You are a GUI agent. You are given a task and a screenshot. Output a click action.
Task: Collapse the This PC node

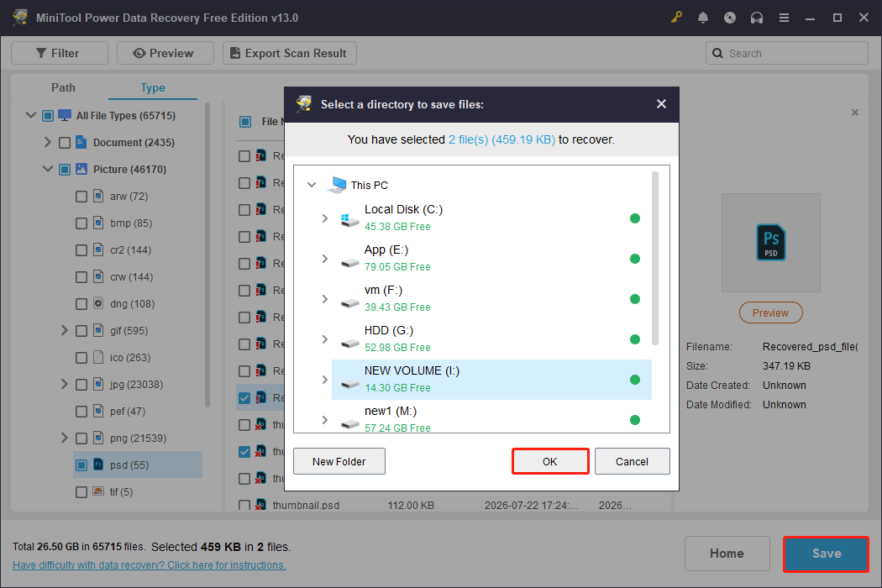(x=312, y=185)
